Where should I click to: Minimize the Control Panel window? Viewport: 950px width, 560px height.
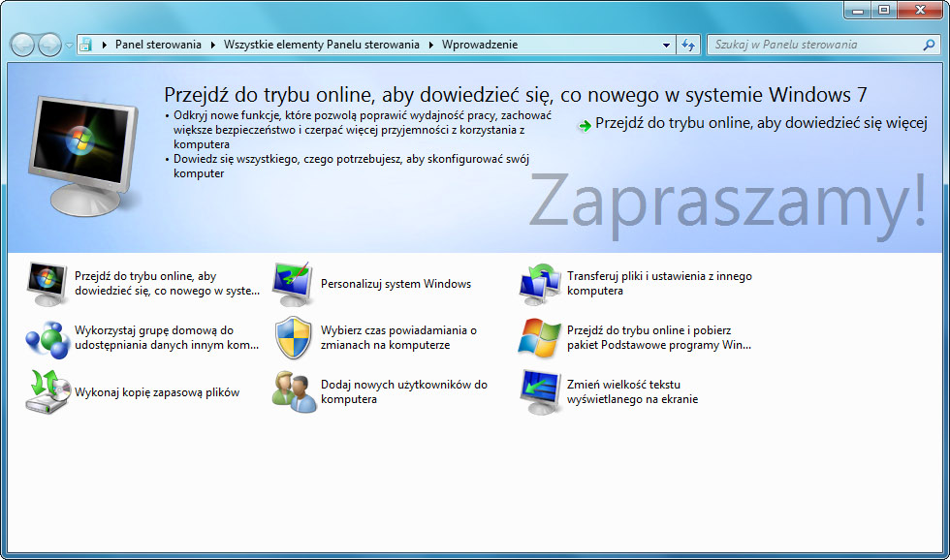(x=857, y=10)
